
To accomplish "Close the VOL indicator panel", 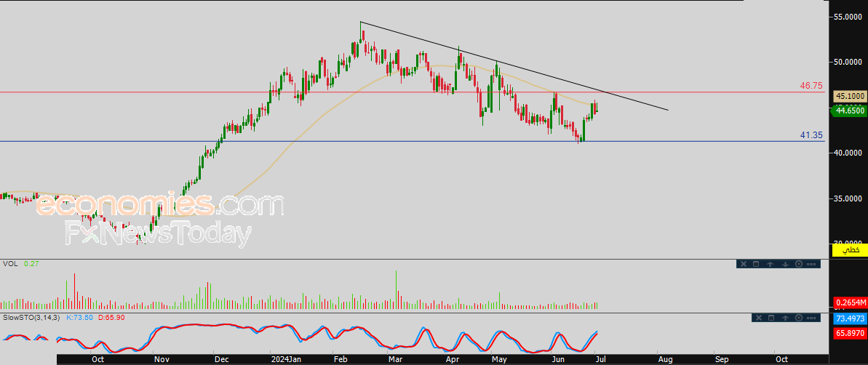I will click(x=744, y=264).
